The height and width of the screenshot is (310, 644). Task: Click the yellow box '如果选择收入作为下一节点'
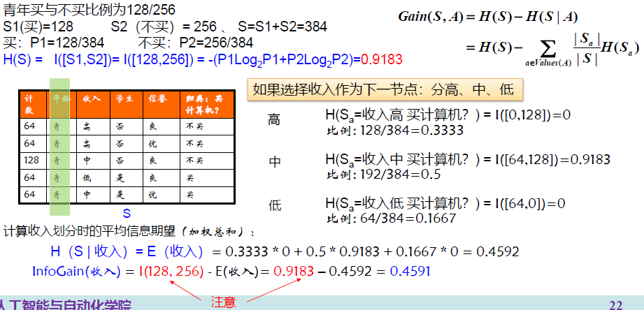pos(385,89)
